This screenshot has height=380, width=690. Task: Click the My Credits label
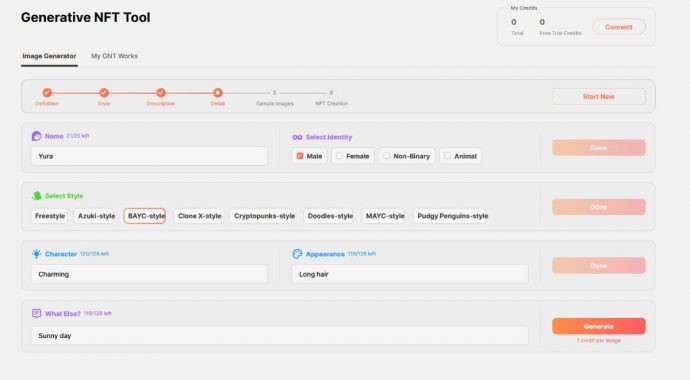click(524, 8)
